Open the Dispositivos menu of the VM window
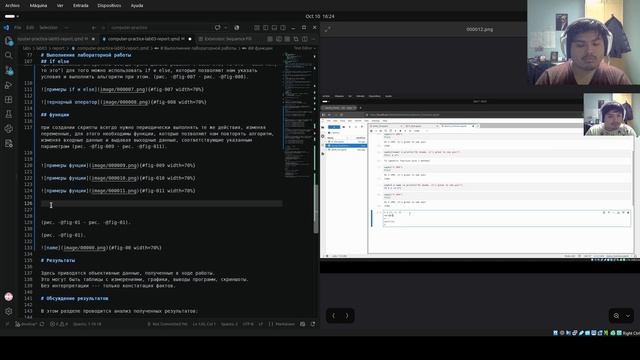The image size is (640, 360). tap(109, 6)
